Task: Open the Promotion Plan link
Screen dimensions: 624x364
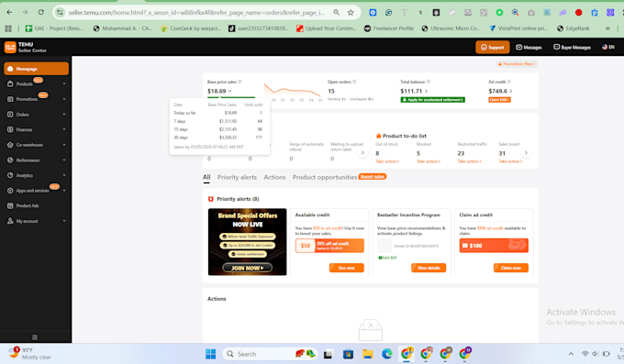Action: click(x=517, y=63)
